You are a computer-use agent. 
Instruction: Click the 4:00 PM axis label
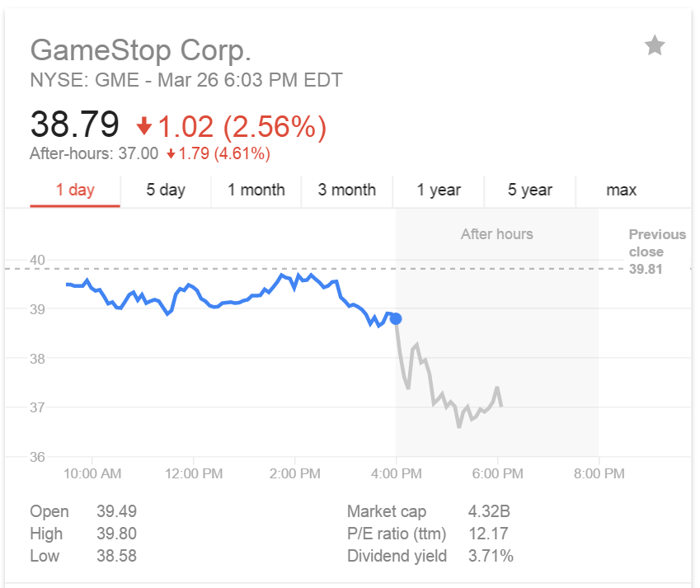pos(396,473)
